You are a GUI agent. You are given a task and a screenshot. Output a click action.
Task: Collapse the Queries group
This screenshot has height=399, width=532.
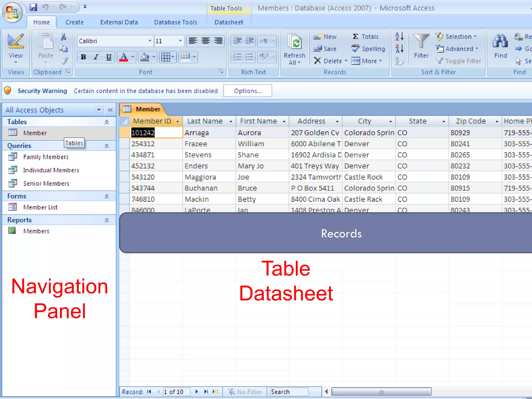click(x=107, y=146)
